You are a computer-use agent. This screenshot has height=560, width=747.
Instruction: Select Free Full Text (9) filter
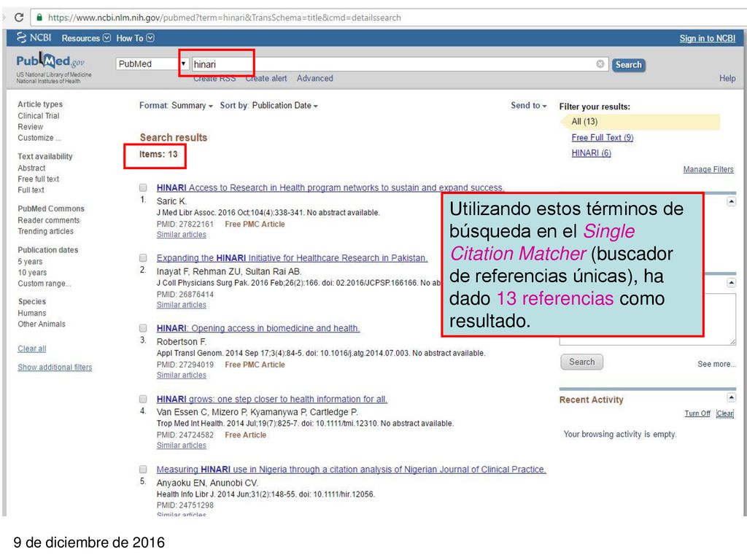coord(602,138)
